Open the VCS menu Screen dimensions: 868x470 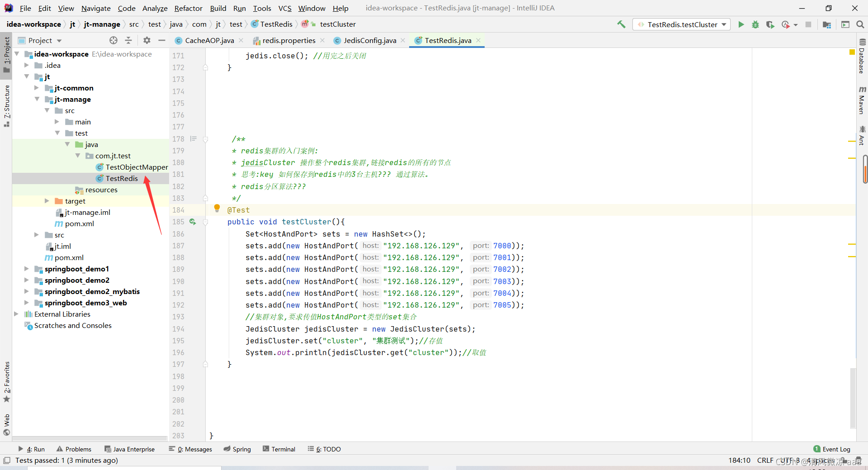[285, 8]
